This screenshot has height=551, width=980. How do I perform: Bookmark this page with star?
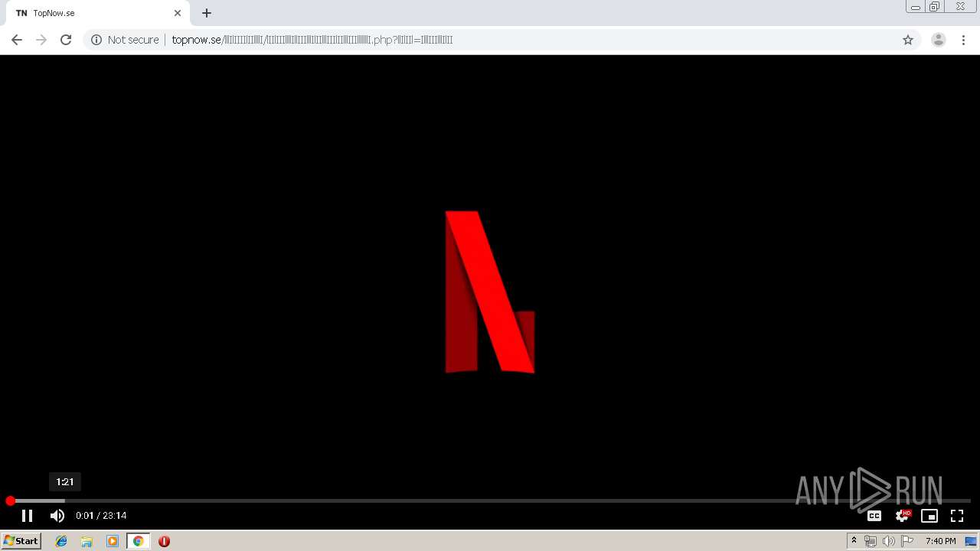(x=908, y=40)
